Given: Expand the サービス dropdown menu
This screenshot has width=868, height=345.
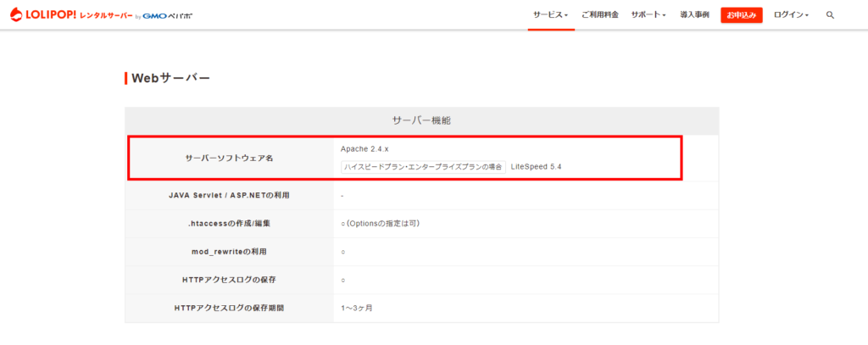Looking at the screenshot, I should pyautogui.click(x=550, y=15).
